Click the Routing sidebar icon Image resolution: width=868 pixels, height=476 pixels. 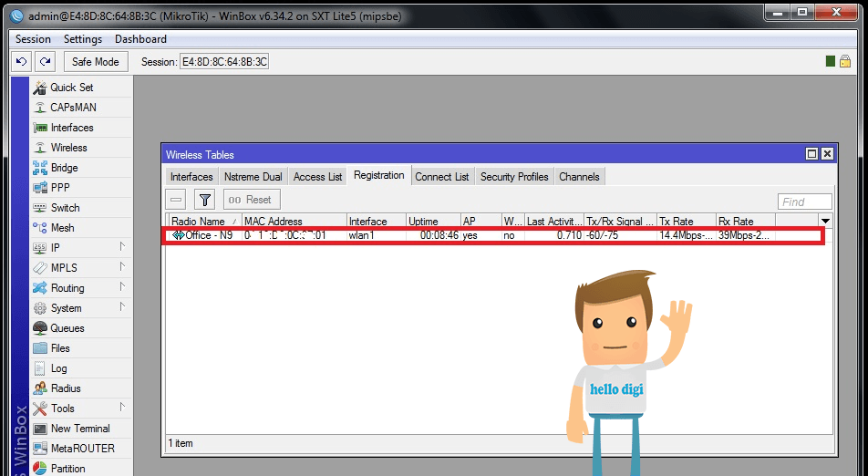(40, 288)
